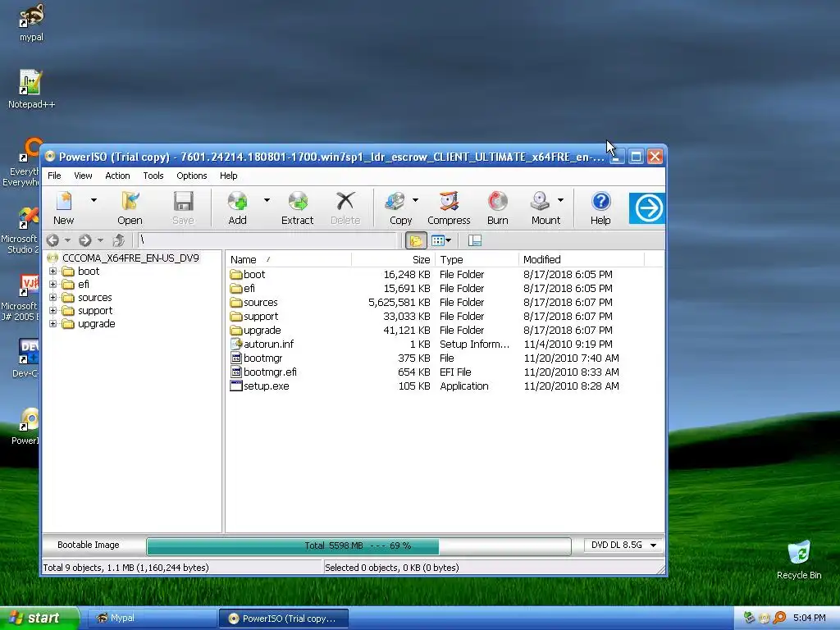Viewport: 840px width, 630px height.
Task: Select CCCOMA_X64FRE_EN-US_DV9 root tree node
Action: coord(130,258)
